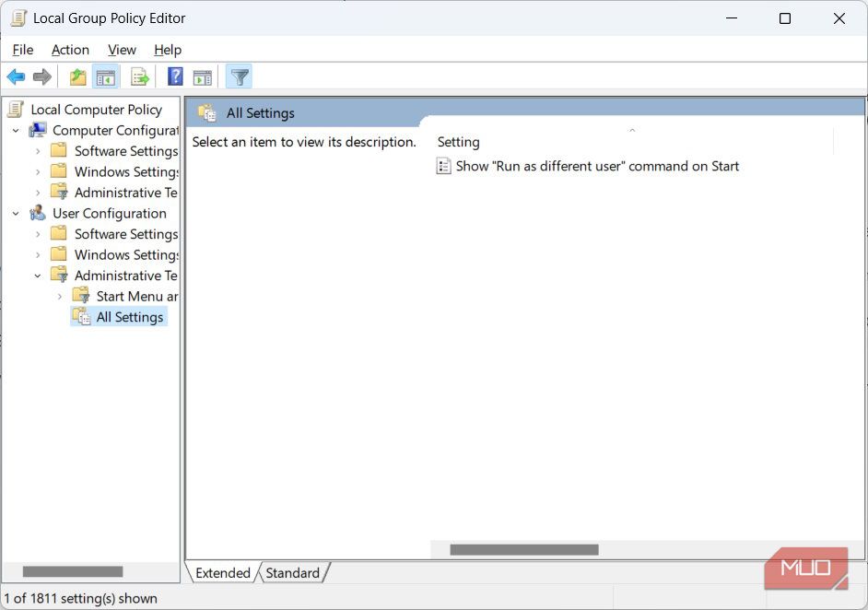868x610 pixels.
Task: Click the Software Settings folder icon under User Configuration
Action: (59, 234)
